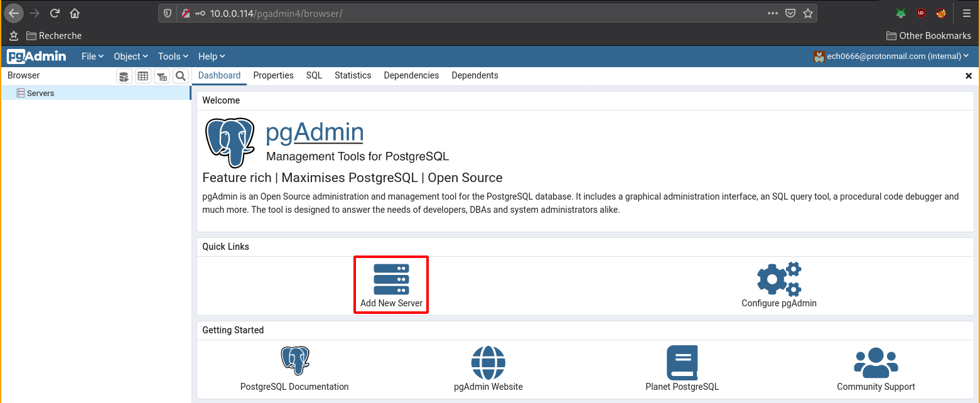Click the Community Support people icon
Viewport: 980px width, 403px height.
[876, 362]
